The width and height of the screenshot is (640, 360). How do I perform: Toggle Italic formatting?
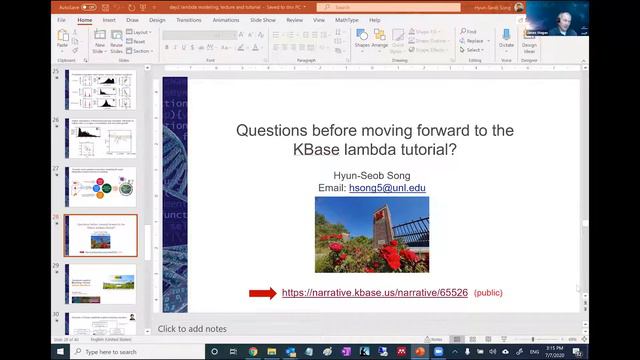pos(175,48)
